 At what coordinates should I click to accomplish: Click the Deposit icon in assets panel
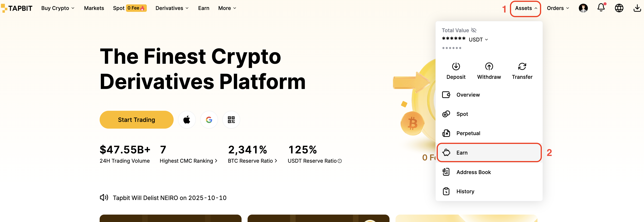pos(456,67)
